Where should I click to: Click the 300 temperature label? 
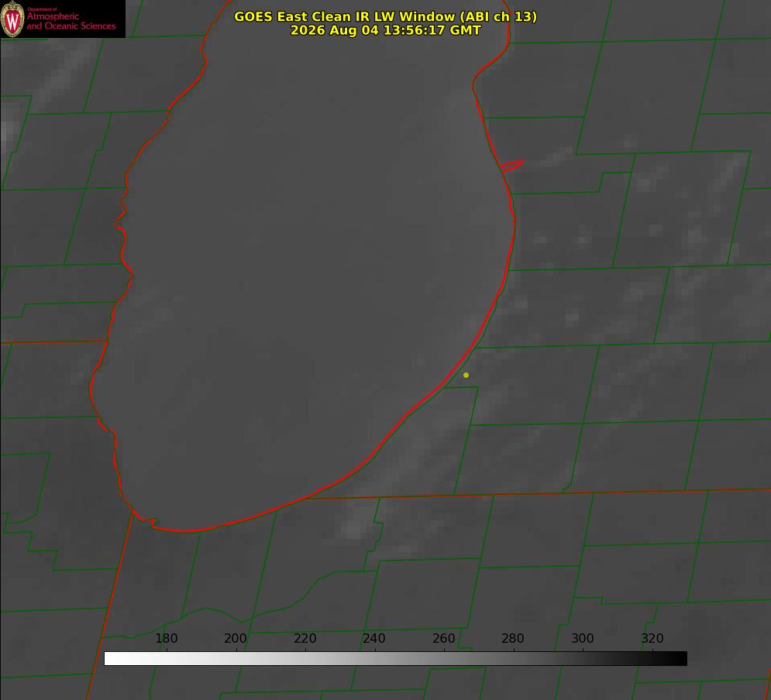pos(583,638)
